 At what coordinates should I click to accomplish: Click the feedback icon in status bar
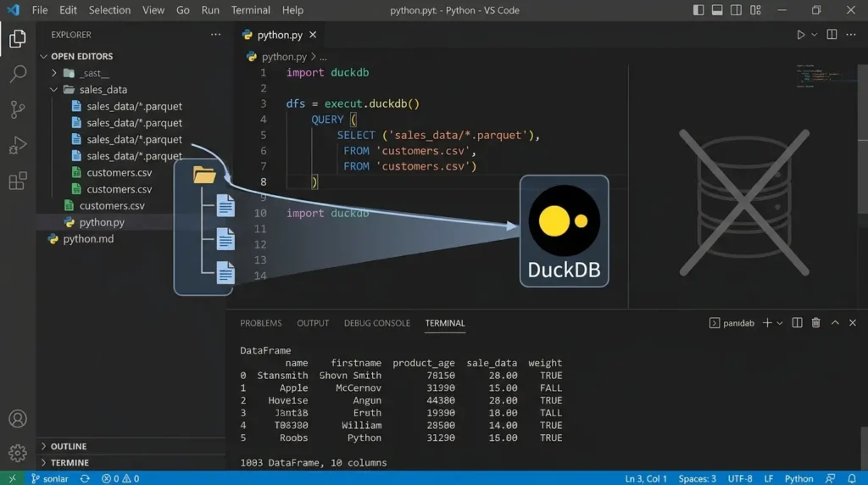pos(830,478)
